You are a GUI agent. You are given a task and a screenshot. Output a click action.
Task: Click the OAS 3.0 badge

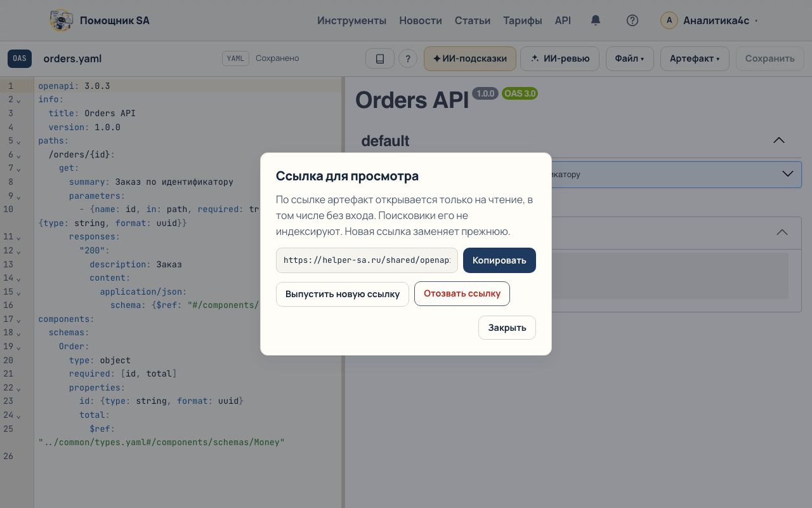click(x=520, y=93)
